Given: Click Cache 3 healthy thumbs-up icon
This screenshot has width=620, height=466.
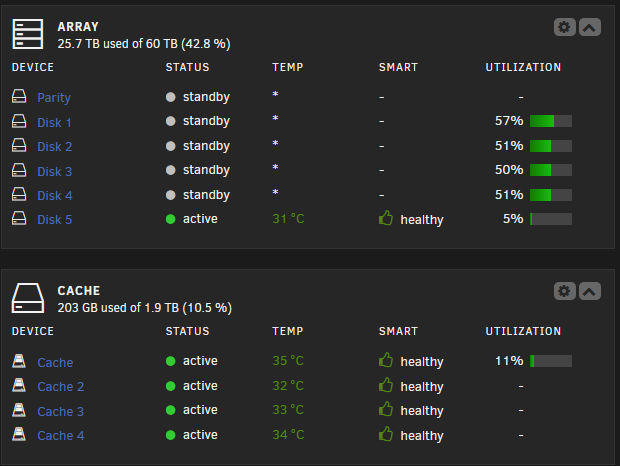Looking at the screenshot, I should pyautogui.click(x=386, y=409).
